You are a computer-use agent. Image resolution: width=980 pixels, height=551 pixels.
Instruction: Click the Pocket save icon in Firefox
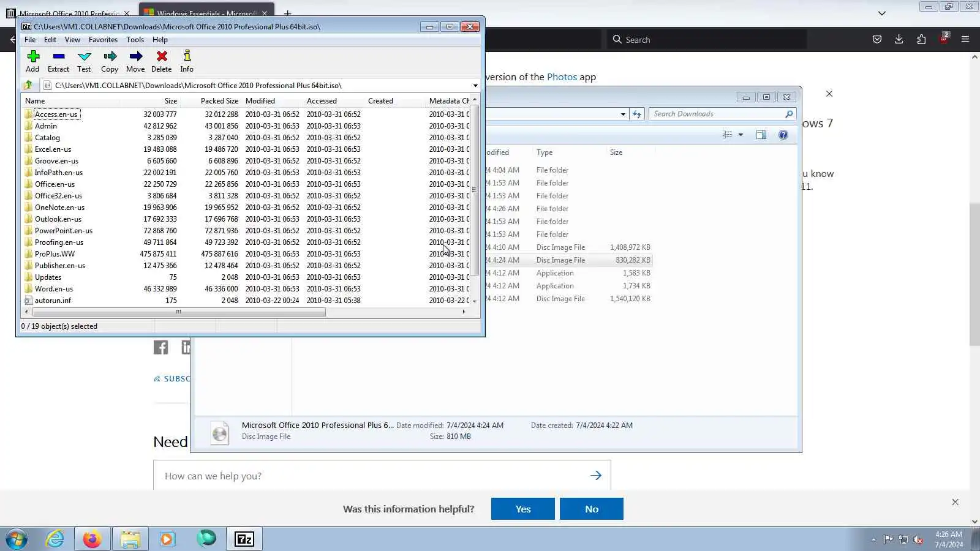[877, 40]
